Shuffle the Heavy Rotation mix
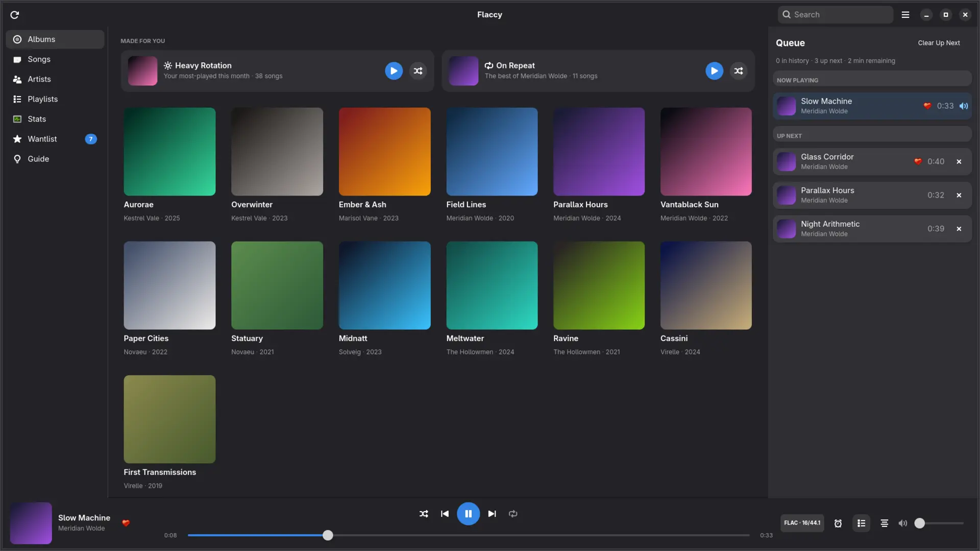980x551 pixels. coord(418,71)
